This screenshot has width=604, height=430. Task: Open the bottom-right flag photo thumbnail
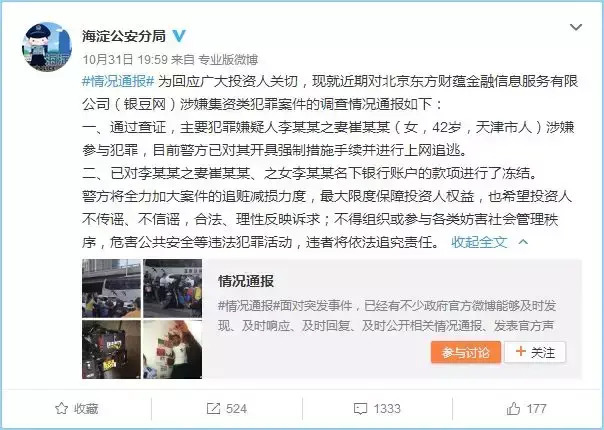(173, 349)
